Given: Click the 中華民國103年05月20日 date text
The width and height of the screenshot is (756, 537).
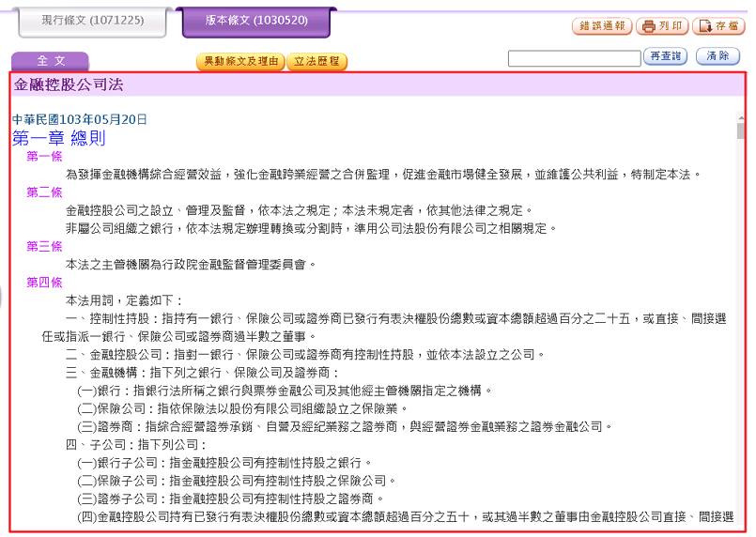Looking at the screenshot, I should point(80,119).
